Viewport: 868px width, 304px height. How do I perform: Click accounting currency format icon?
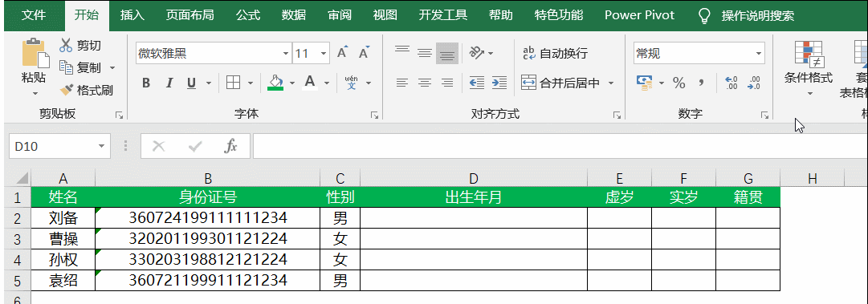pyautogui.click(x=643, y=83)
